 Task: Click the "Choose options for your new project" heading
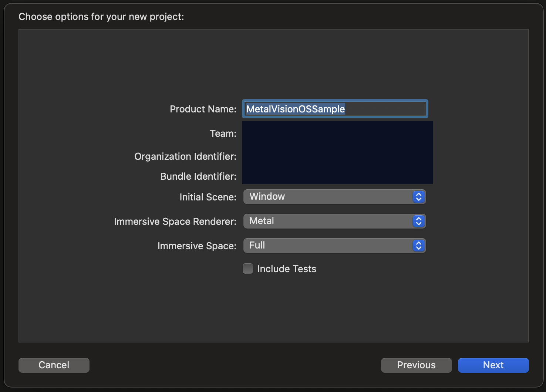(x=101, y=17)
